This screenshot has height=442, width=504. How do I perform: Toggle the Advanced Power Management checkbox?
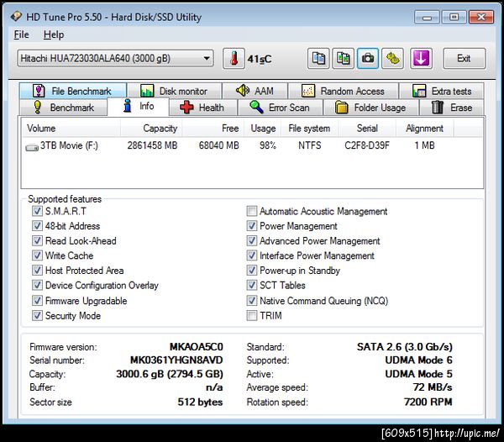pyautogui.click(x=252, y=241)
